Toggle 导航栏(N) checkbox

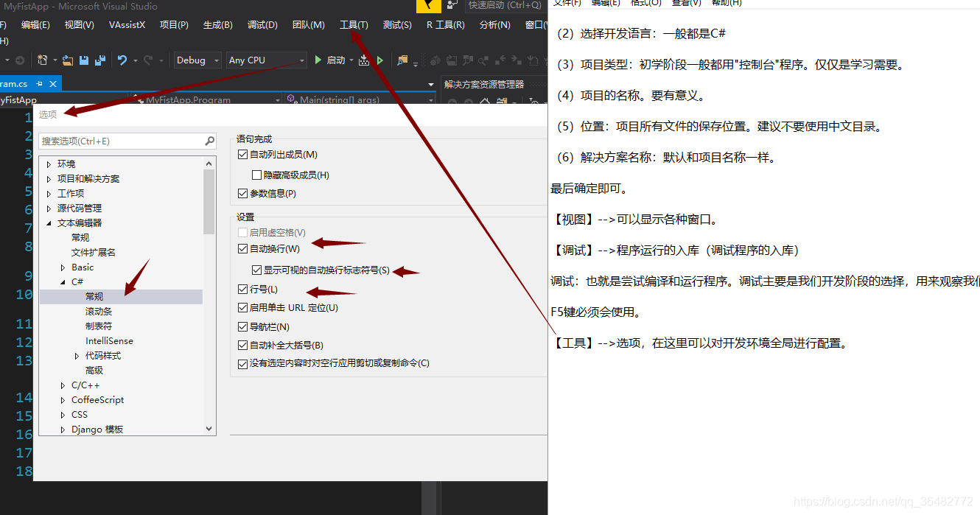click(x=243, y=327)
